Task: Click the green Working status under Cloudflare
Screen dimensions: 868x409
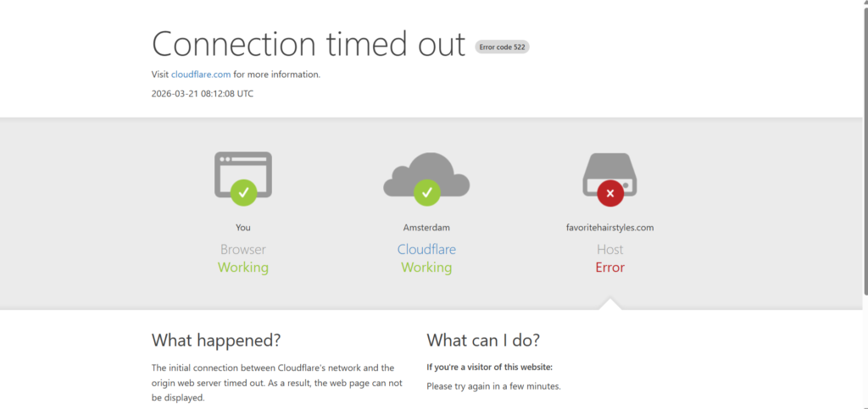Action: click(426, 268)
